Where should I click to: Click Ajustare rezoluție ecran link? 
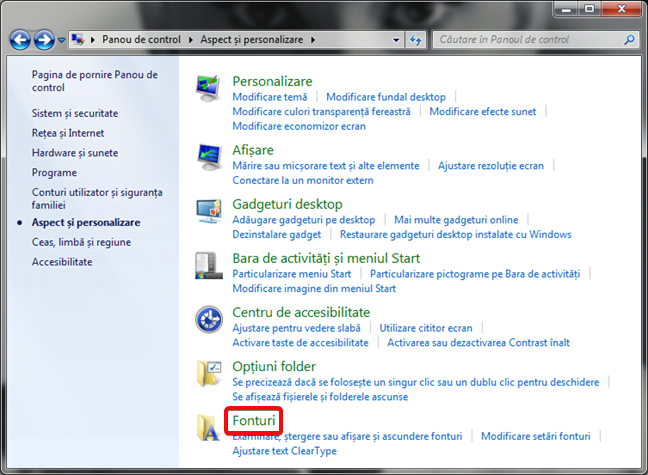[x=491, y=166]
